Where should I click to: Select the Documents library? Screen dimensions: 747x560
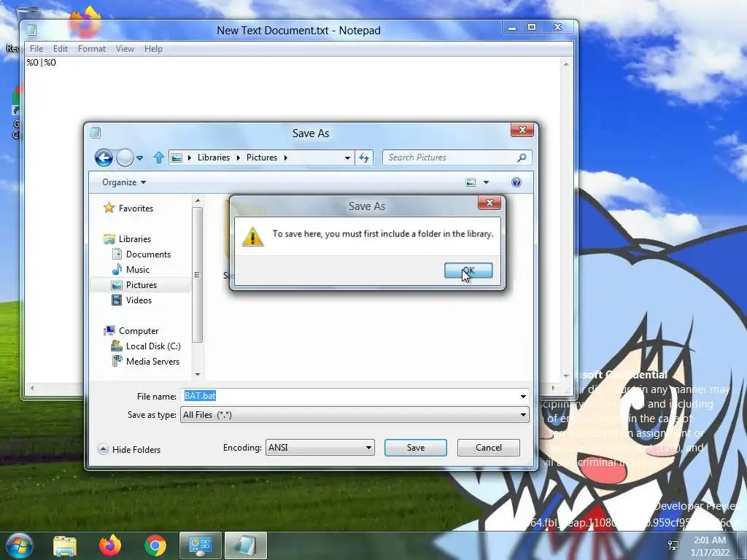tap(141, 254)
